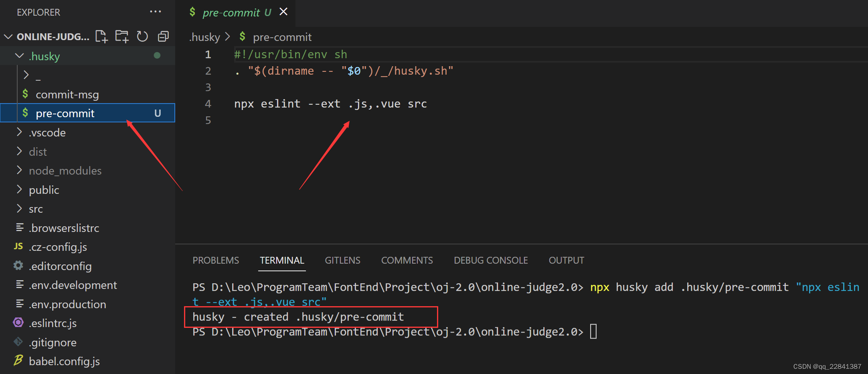Switch to the DEBUG CONSOLE tab
Screen dimensions: 868x374
491,260
